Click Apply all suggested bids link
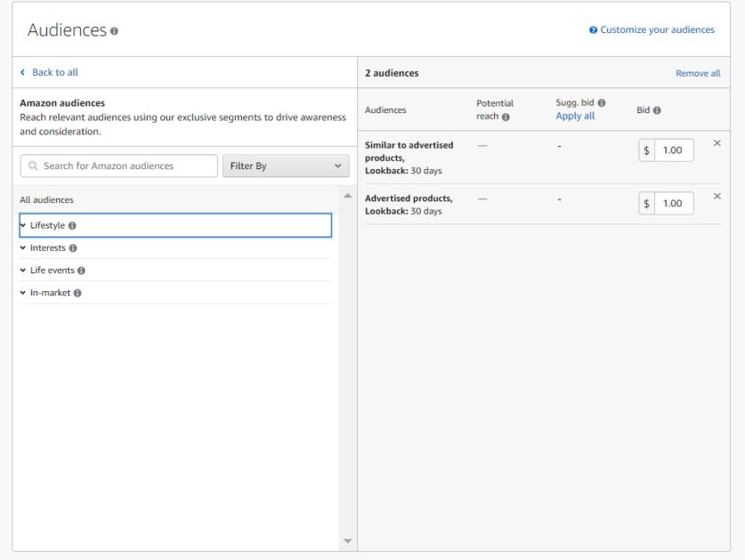 [x=575, y=116]
